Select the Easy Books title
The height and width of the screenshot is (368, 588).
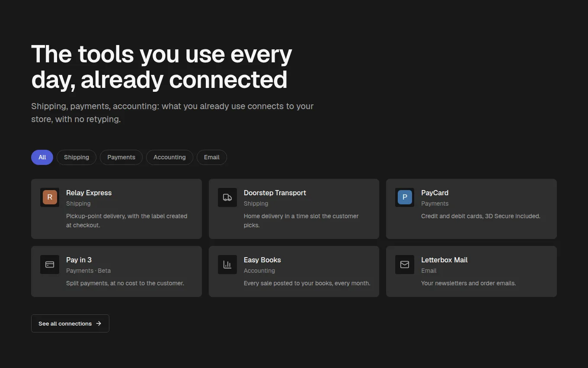[262, 260]
